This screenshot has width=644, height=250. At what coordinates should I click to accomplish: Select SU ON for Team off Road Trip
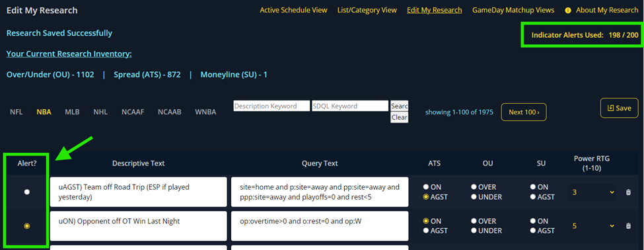click(x=533, y=187)
